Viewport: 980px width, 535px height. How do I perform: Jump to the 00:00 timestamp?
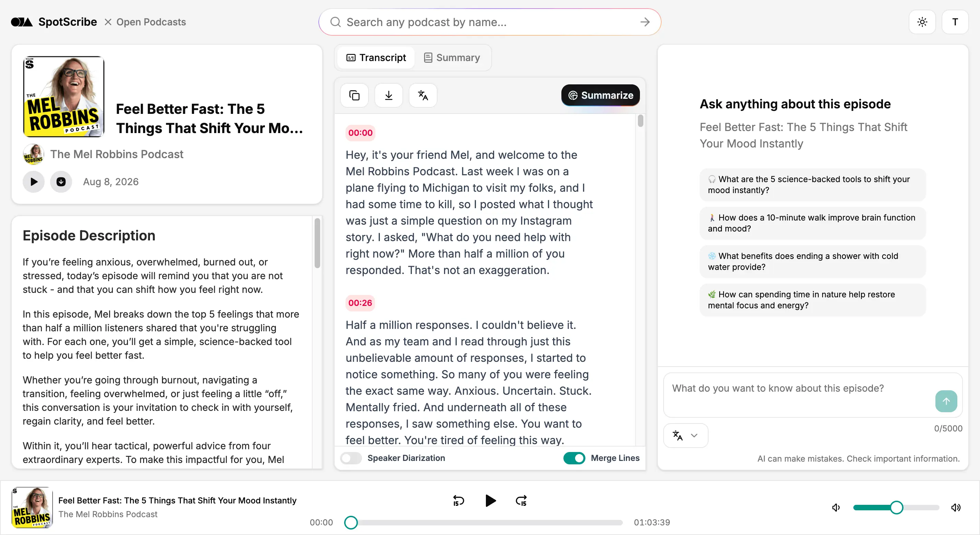[x=360, y=133]
